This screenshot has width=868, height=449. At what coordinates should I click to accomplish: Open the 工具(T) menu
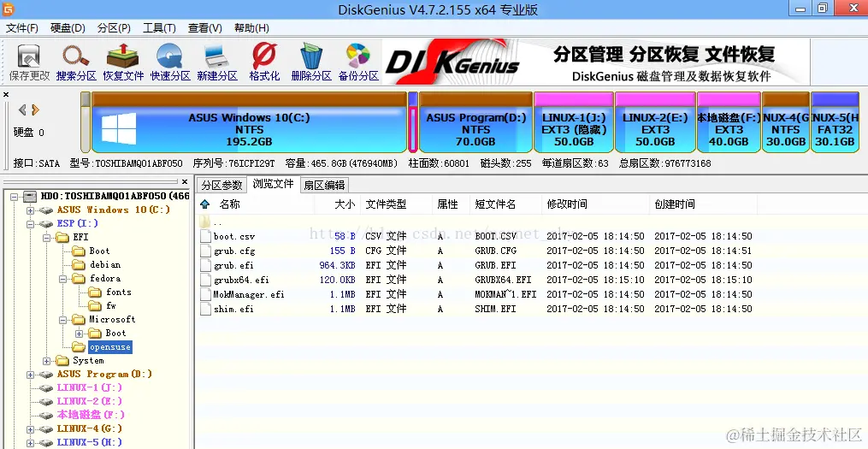coord(159,28)
